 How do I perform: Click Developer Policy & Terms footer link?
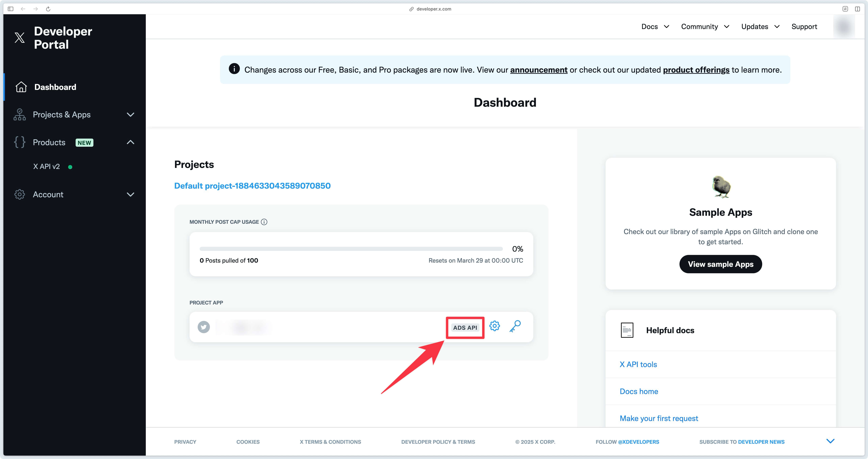tap(438, 442)
